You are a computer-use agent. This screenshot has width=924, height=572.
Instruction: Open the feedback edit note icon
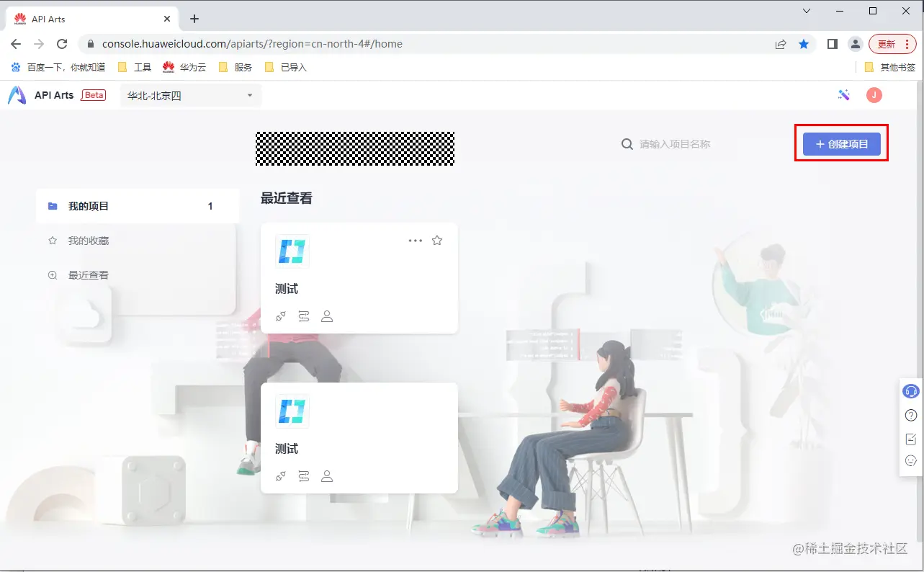click(911, 439)
